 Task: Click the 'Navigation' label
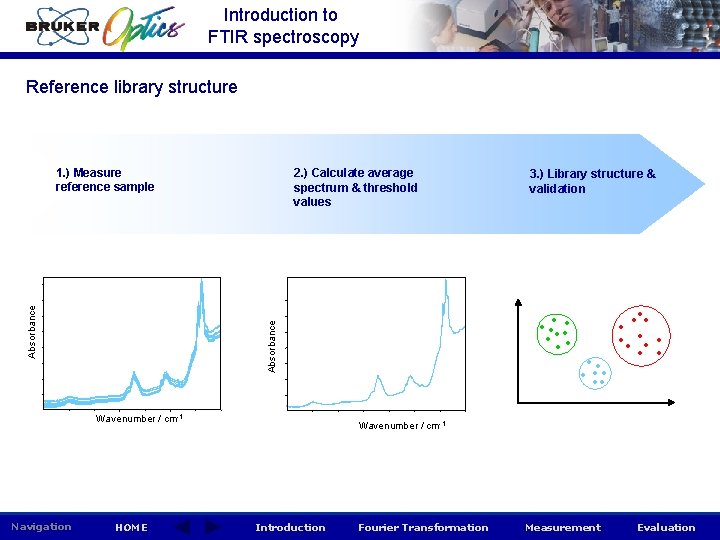tap(41, 527)
